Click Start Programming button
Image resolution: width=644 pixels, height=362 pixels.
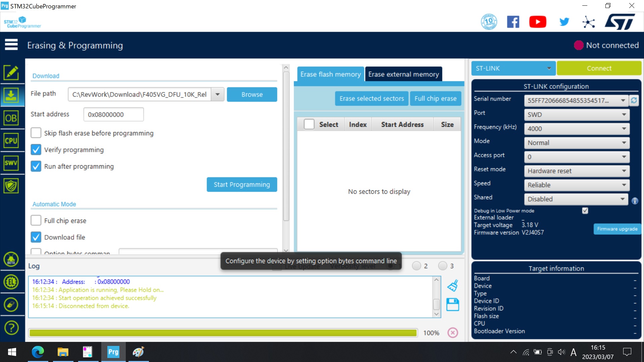click(x=242, y=185)
